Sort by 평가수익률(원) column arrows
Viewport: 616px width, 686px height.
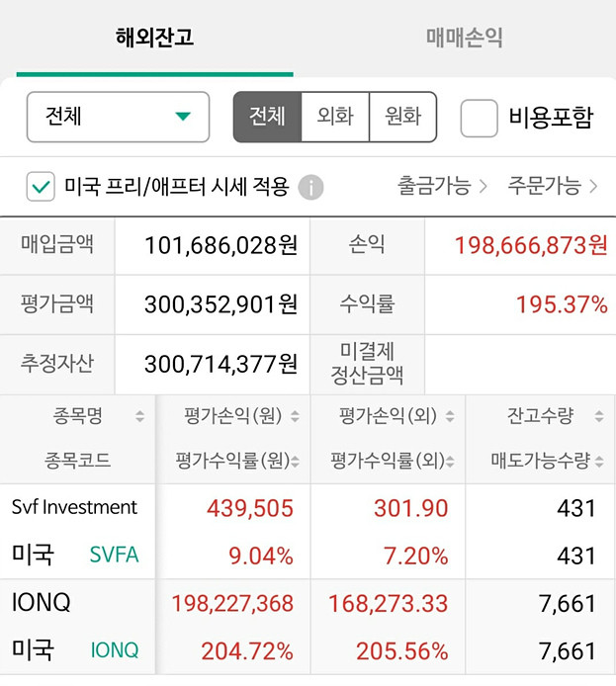coord(296,461)
